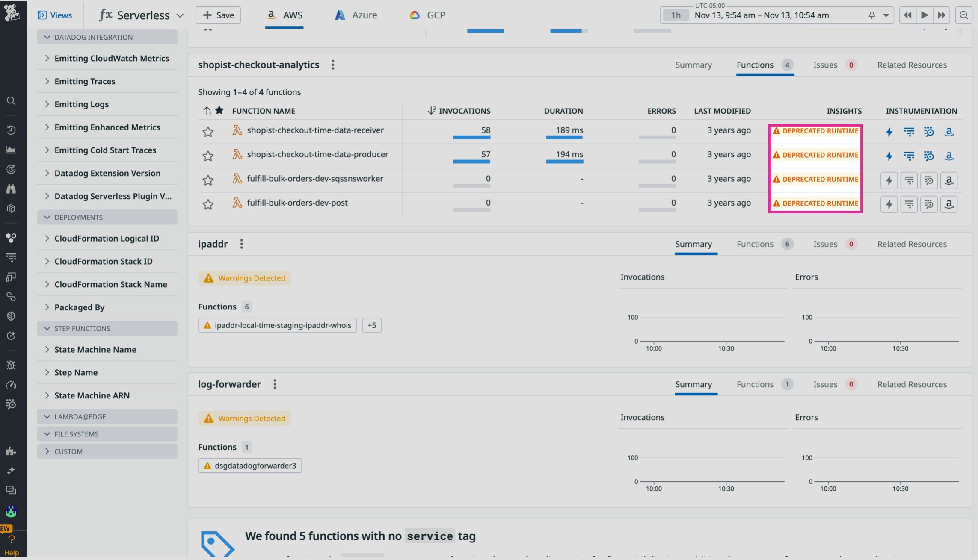This screenshot has width=978, height=560.
Task: Open the three-dot menu beside log-forwarder
Action: tap(275, 384)
